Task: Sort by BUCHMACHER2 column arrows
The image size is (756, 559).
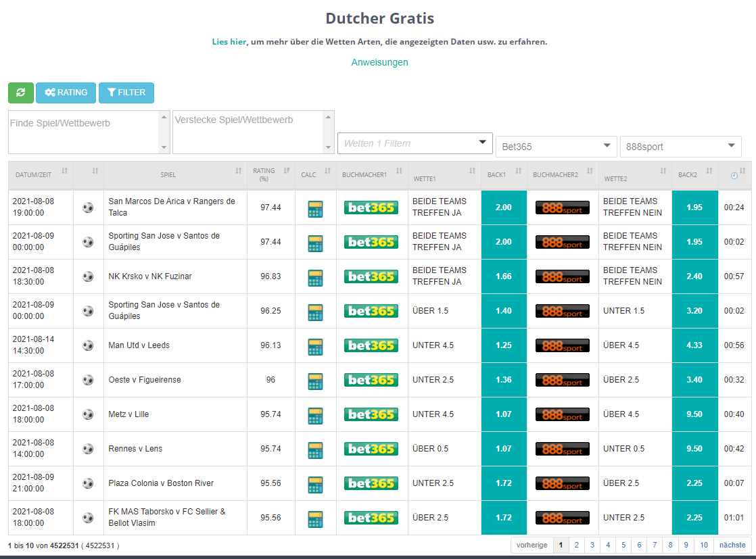Action: tap(590, 170)
